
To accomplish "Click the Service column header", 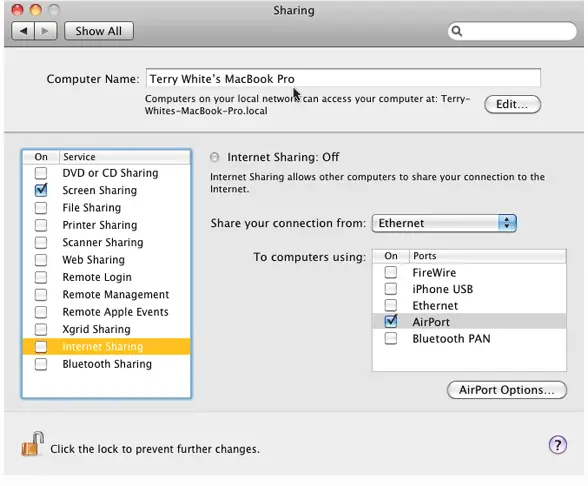I will (x=125, y=157).
